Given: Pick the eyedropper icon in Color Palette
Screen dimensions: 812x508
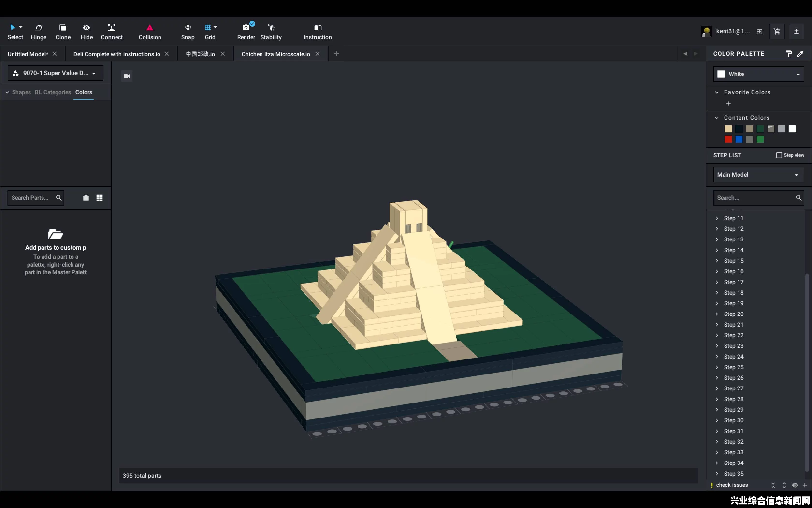Looking at the screenshot, I should coord(800,54).
